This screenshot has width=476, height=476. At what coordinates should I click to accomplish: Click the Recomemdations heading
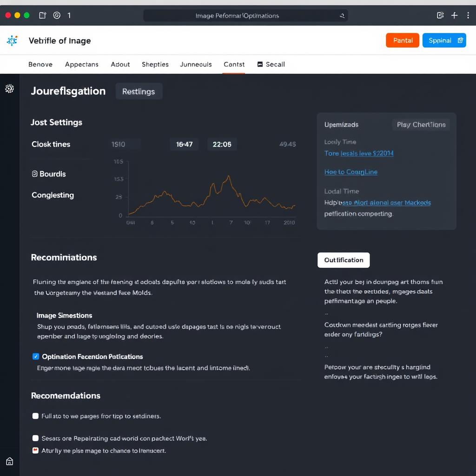tap(66, 396)
